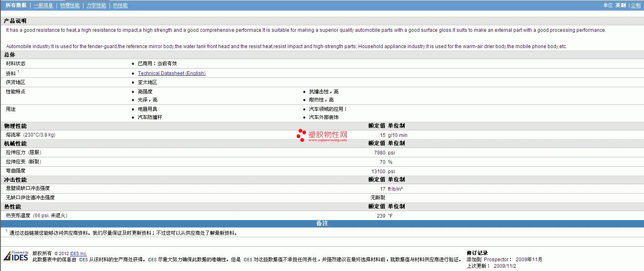The image size is (644, 271).
Task: Click the 亚太地区 value
Action: pyautogui.click(x=147, y=82)
